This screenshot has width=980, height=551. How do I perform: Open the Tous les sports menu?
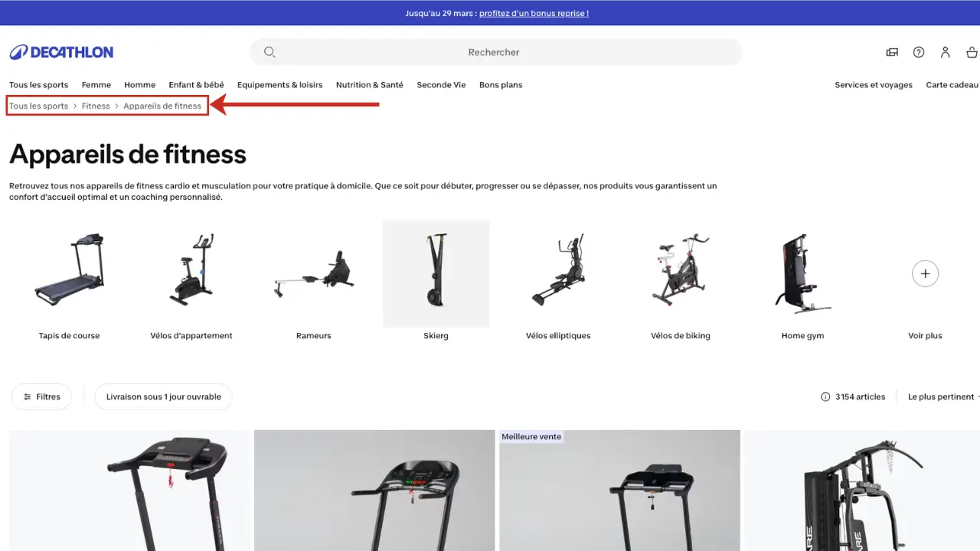38,85
